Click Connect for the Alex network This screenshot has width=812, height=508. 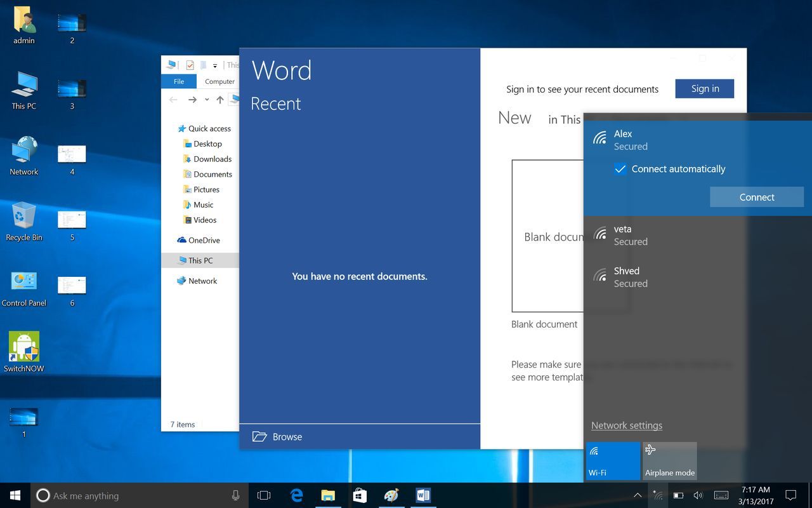pos(756,197)
